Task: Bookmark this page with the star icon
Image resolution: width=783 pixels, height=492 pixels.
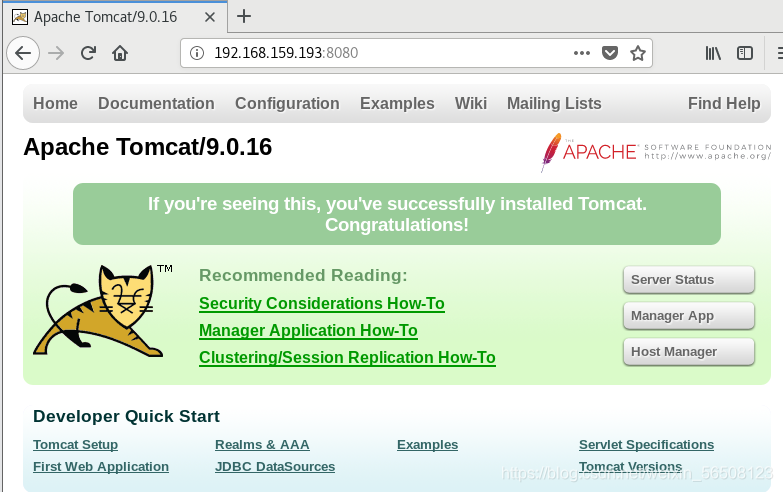Action: pyautogui.click(x=638, y=53)
